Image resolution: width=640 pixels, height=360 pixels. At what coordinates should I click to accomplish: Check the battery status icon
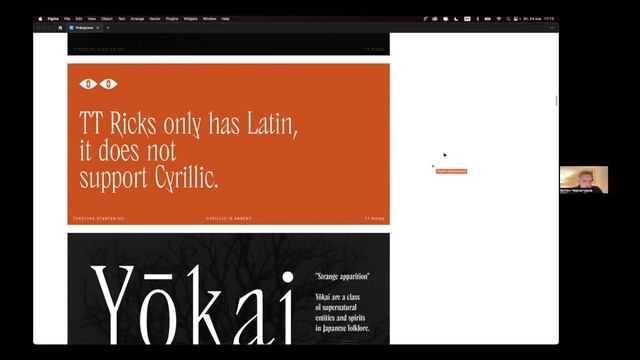[x=487, y=19]
